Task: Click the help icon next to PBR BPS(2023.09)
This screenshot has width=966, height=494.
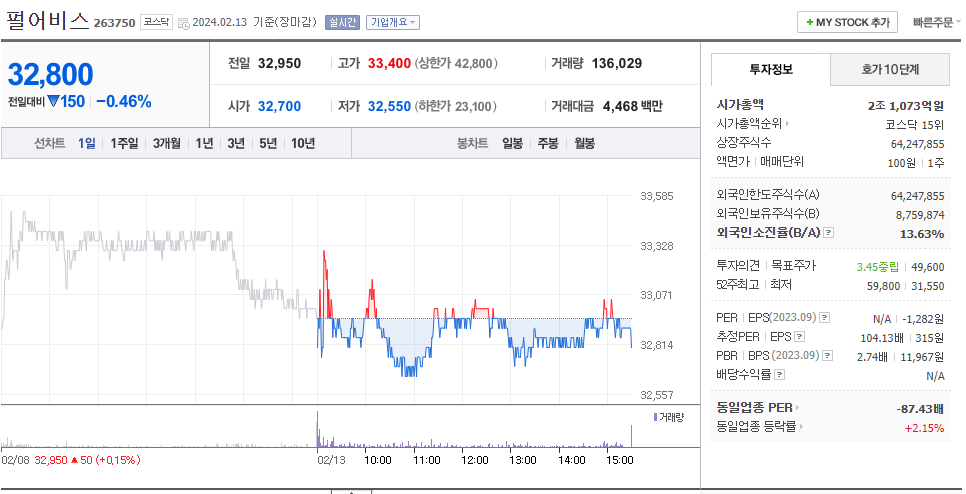Action: click(x=827, y=356)
